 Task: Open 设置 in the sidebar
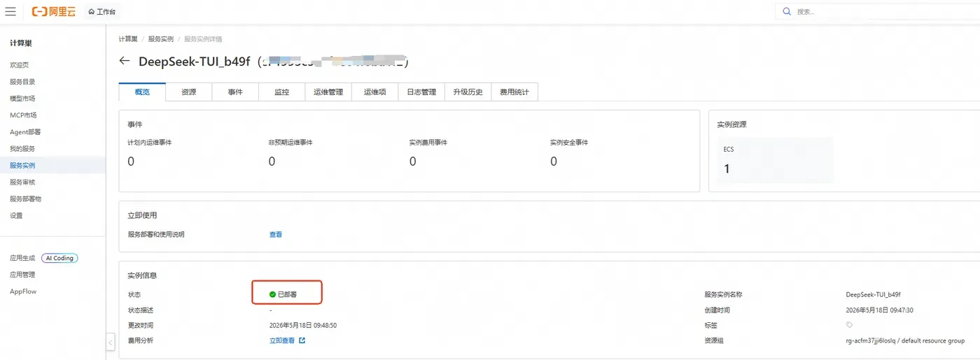click(x=16, y=216)
